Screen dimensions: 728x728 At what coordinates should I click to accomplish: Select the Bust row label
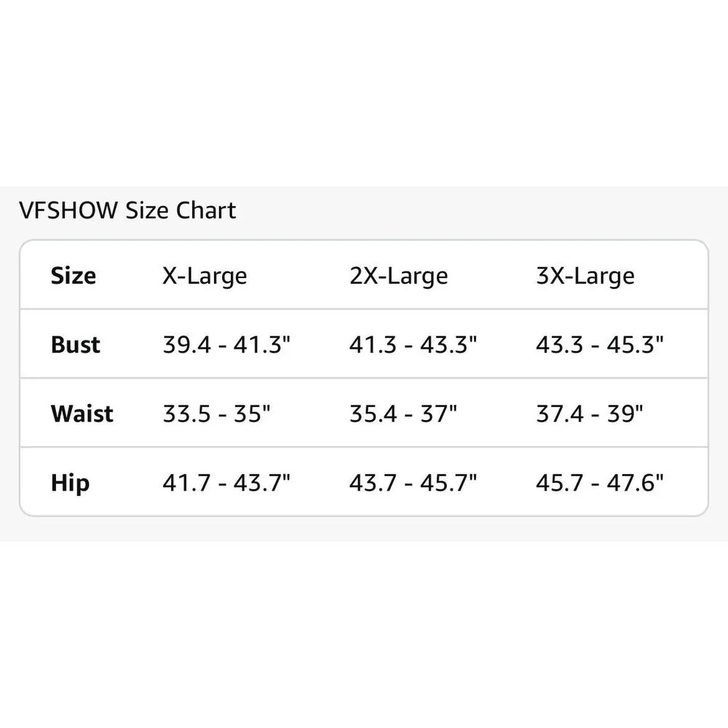[75, 344]
